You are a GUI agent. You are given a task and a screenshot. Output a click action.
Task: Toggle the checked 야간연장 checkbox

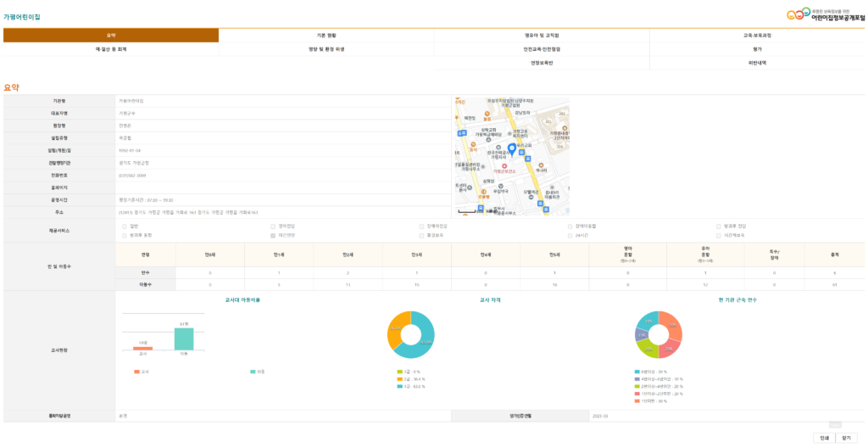(x=272, y=235)
